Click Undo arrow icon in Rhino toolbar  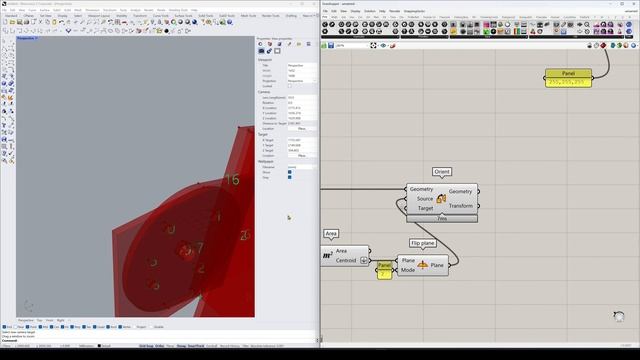[x=61, y=22]
